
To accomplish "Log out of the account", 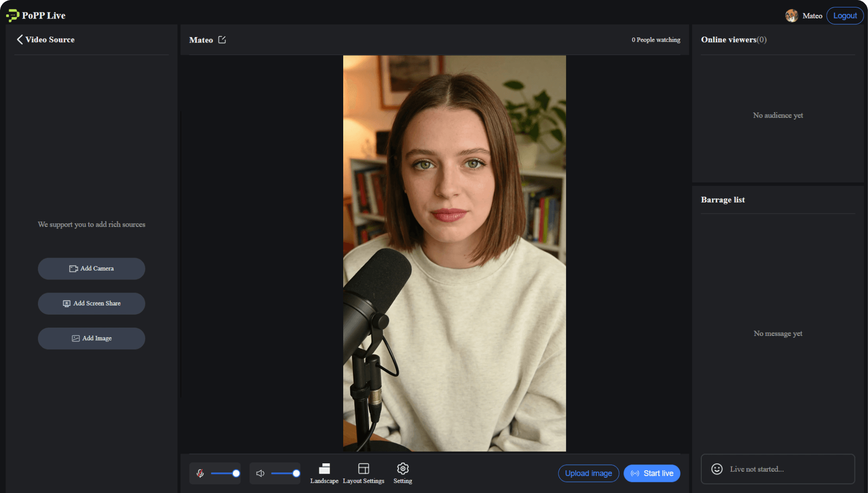I will pos(844,16).
